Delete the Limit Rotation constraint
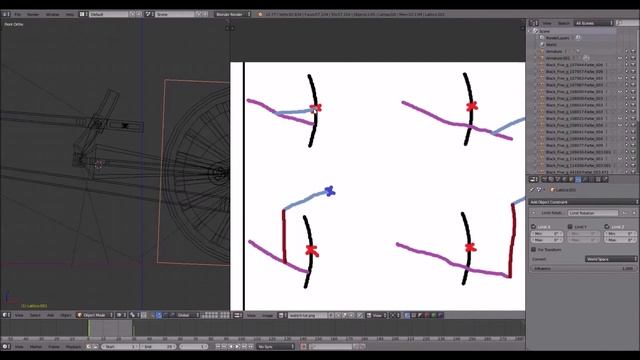The width and height of the screenshot is (640, 360). 634,213
